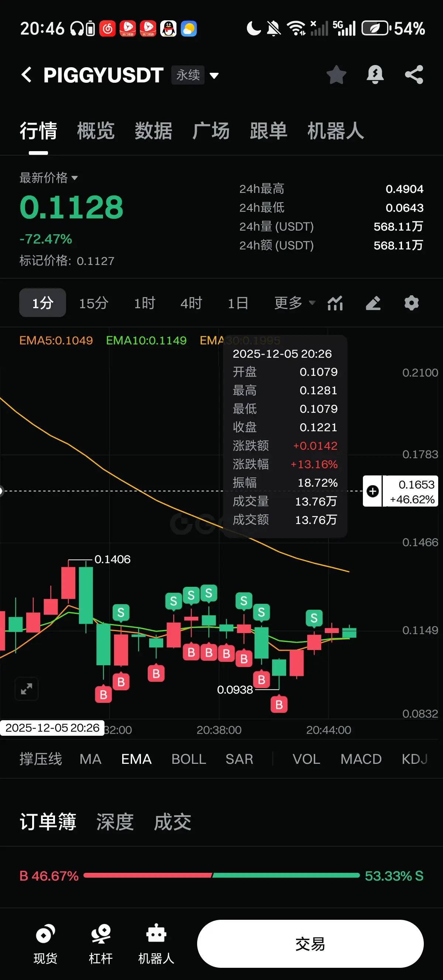This screenshot has width=443, height=980.
Task: Open the Margin (杠杆) icon
Action: (101, 944)
